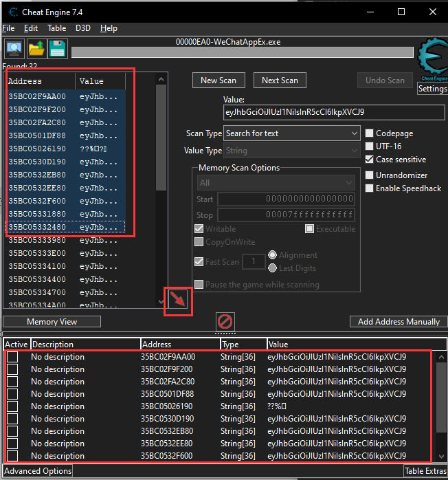
Task: Enable the Codepage checkbox
Action: [x=370, y=133]
